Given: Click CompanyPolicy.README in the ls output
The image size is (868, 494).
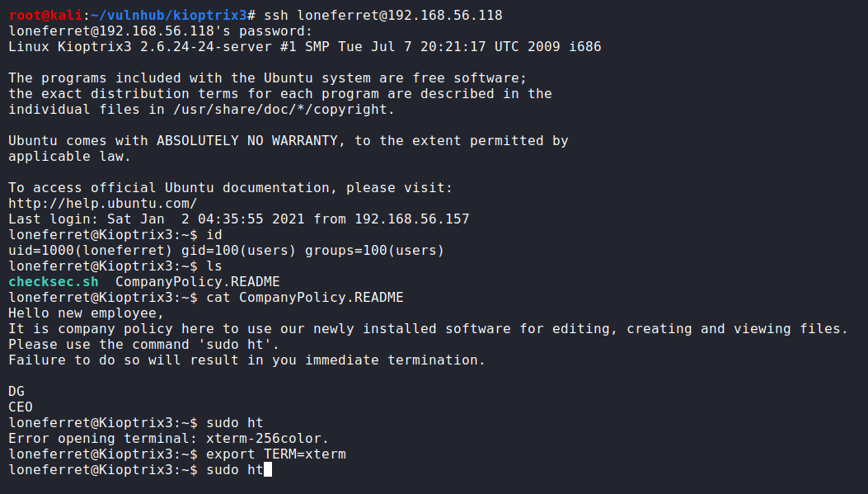Looking at the screenshot, I should [198, 282].
